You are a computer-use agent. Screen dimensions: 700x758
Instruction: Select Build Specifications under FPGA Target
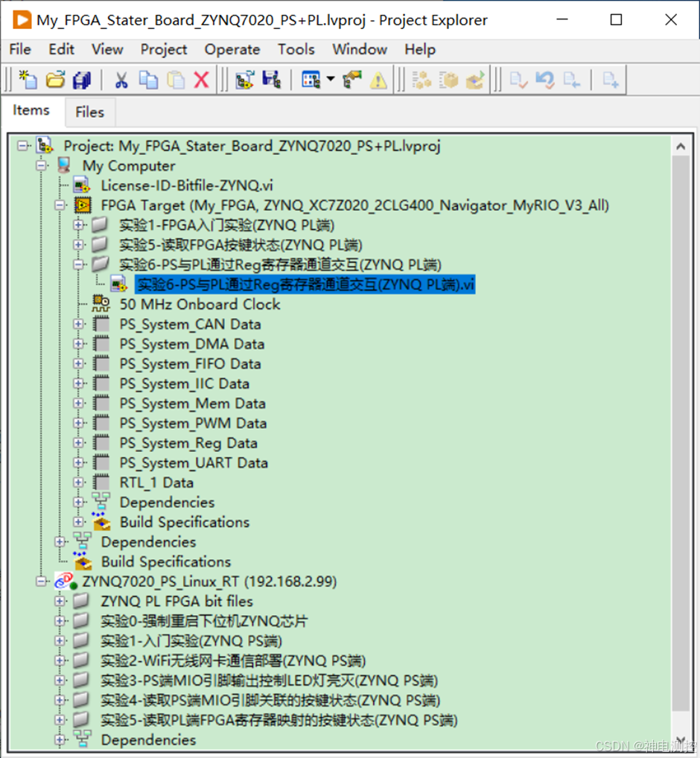coord(185,522)
